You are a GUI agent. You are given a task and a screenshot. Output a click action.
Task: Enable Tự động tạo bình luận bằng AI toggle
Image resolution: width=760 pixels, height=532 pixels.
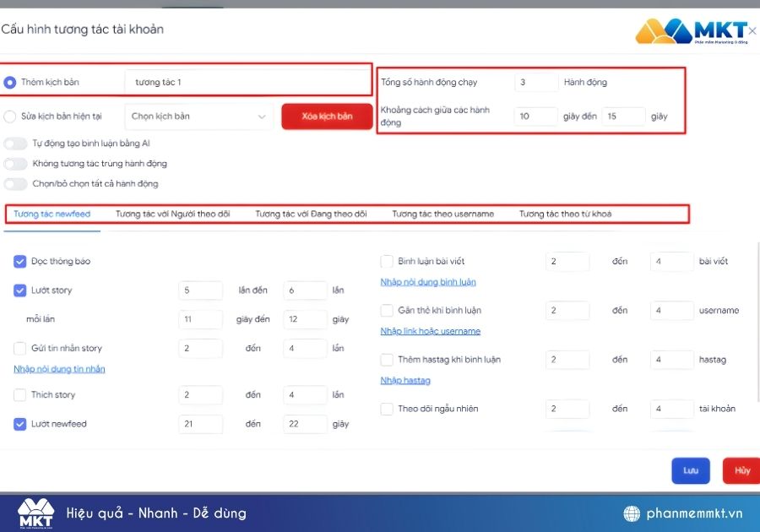tap(15, 144)
